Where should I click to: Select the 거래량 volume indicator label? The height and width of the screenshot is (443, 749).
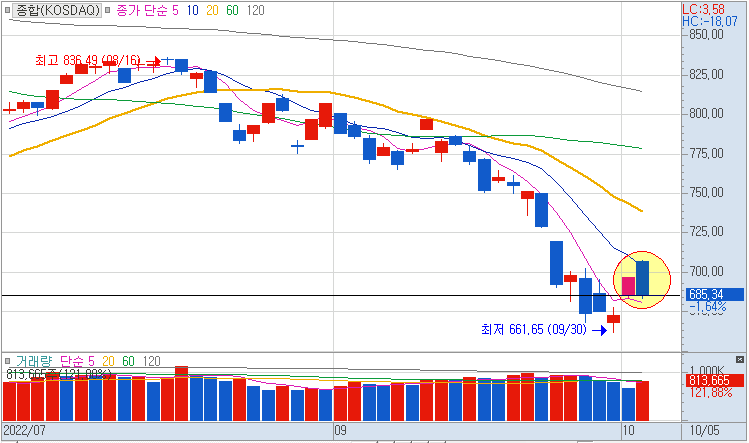pos(33,361)
